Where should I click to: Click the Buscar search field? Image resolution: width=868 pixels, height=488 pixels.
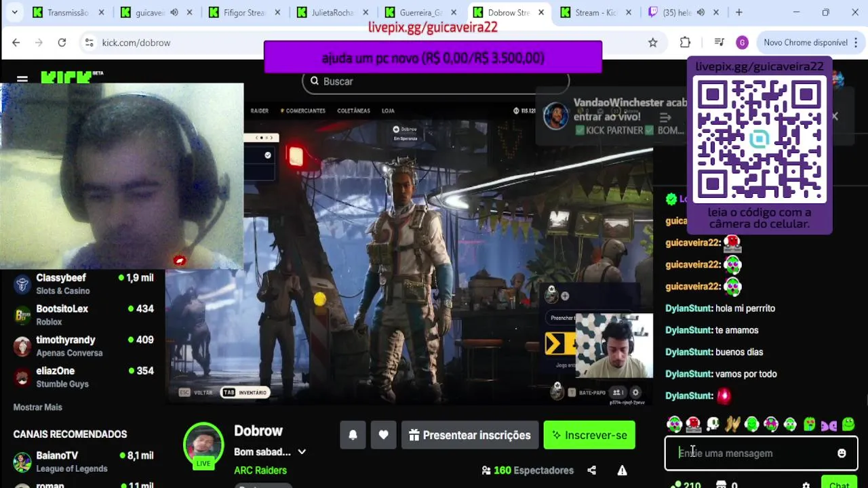(x=435, y=81)
